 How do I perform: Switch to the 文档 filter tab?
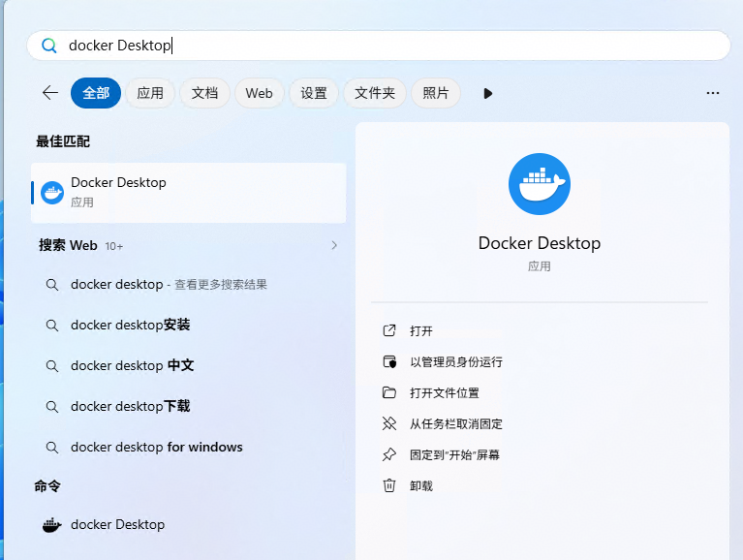(204, 93)
